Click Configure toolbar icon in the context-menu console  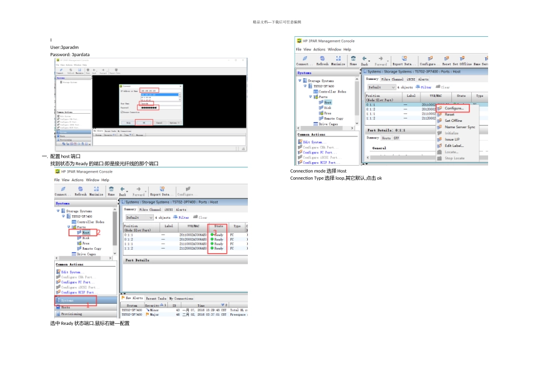(x=430, y=59)
